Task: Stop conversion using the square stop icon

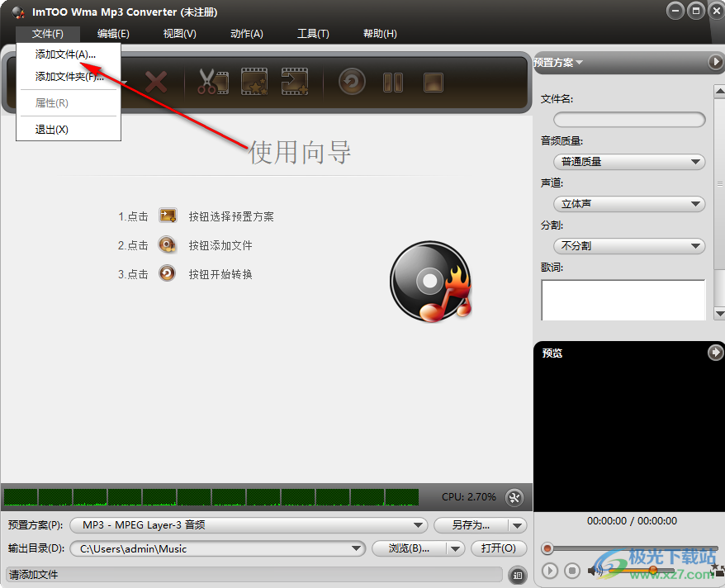Action: [434, 83]
